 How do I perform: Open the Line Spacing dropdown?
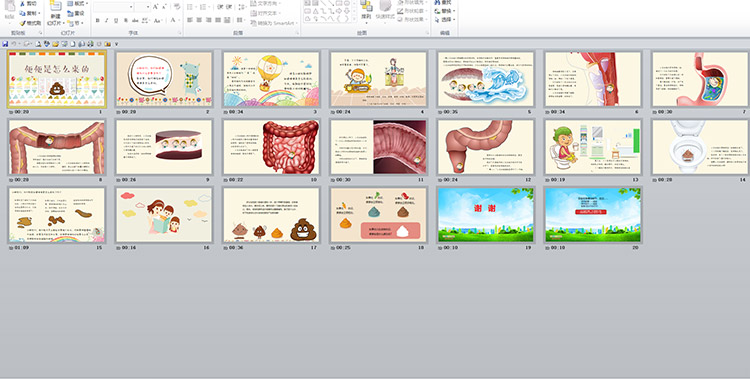coord(242,7)
